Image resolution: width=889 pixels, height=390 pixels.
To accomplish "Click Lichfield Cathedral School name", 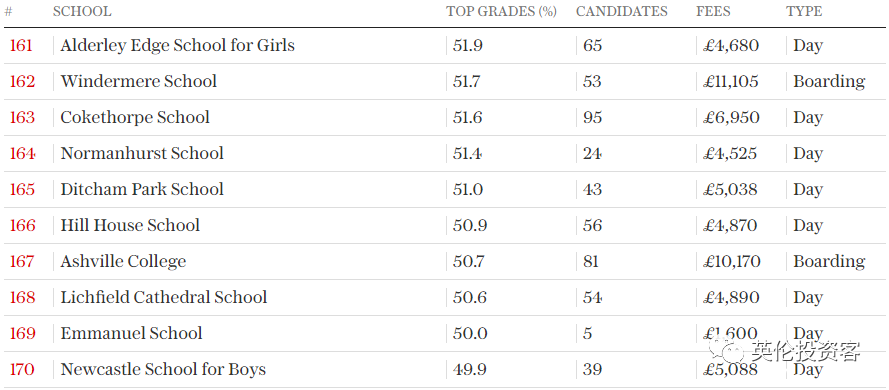I will tap(164, 297).
